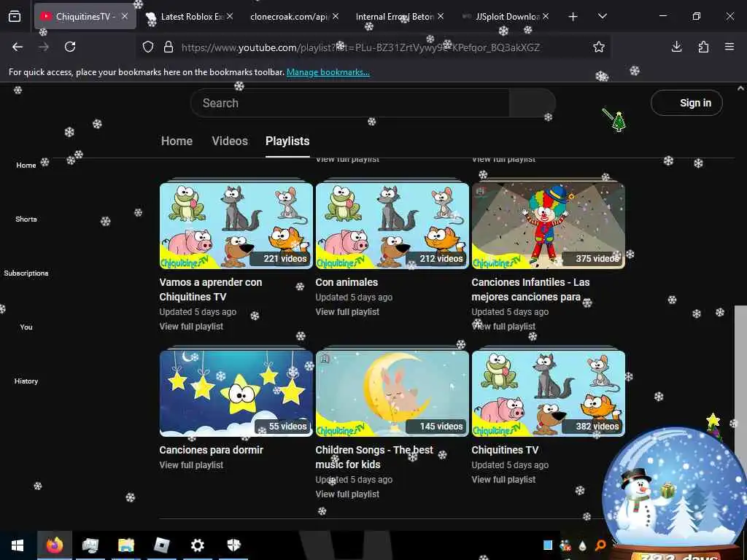
Task: View full playlist under Canciones para dormir
Action: coord(191,465)
